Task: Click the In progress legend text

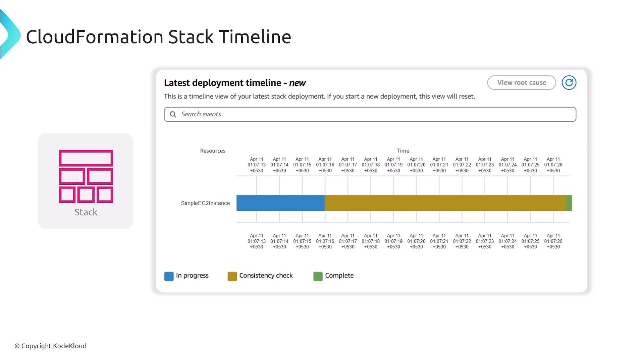Action: pos(192,276)
